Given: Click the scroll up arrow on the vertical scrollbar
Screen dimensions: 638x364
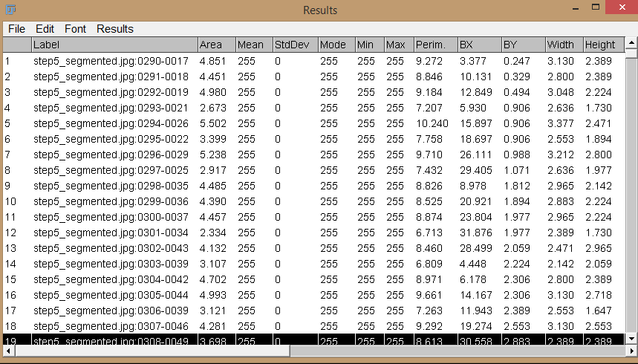Looking at the screenshot, I should [x=631, y=43].
